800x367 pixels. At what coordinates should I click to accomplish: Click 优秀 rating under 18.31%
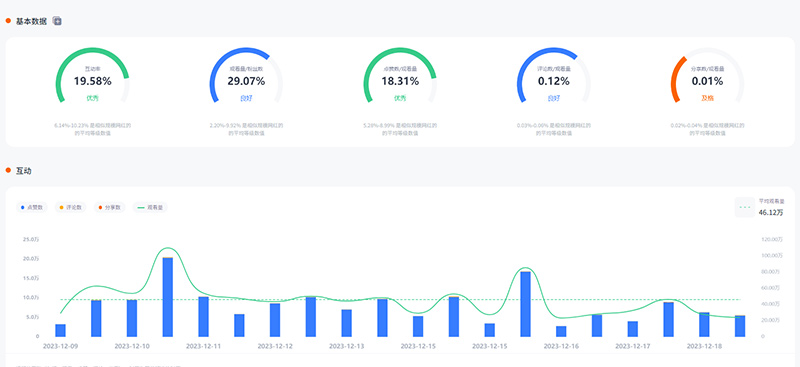point(400,98)
